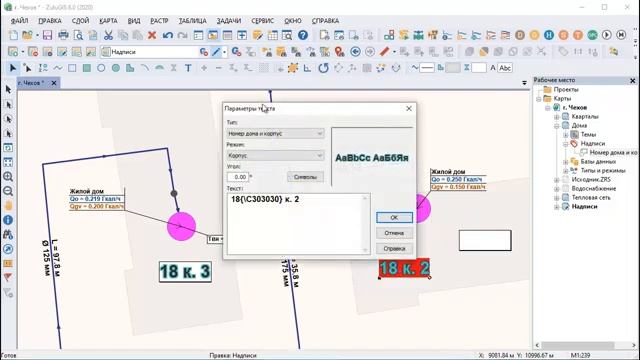The image size is (640, 360).
Task: Open the Open-folder dropdown arrow in toolbar
Action: (37, 36)
